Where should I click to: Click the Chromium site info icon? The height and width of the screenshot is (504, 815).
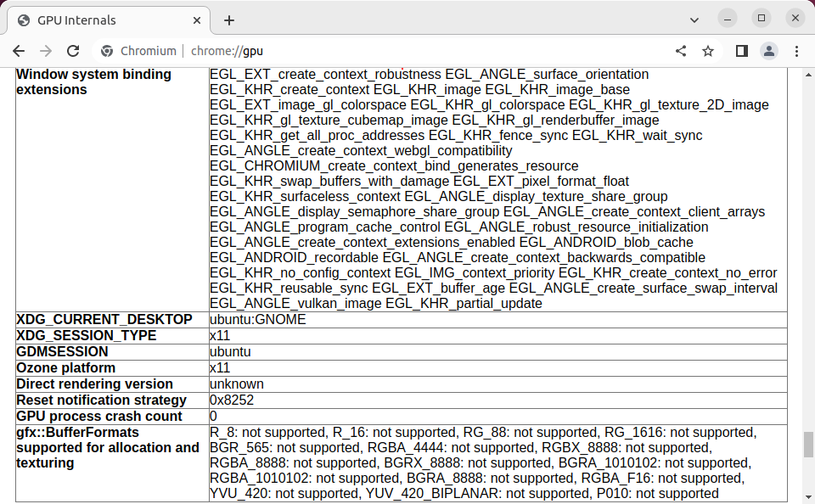(107, 51)
